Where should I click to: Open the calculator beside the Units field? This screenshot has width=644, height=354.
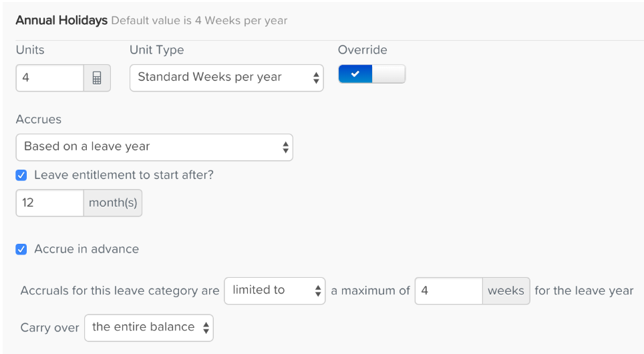point(97,78)
